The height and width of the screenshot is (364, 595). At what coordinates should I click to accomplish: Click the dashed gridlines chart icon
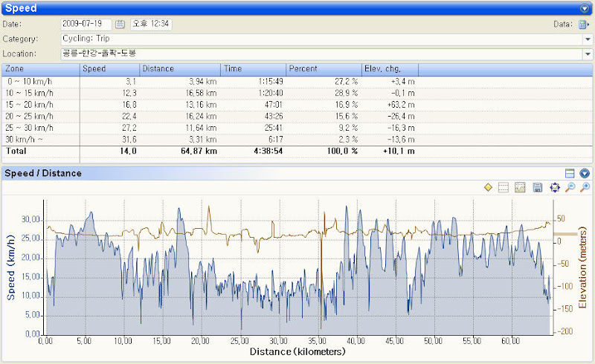pos(504,187)
